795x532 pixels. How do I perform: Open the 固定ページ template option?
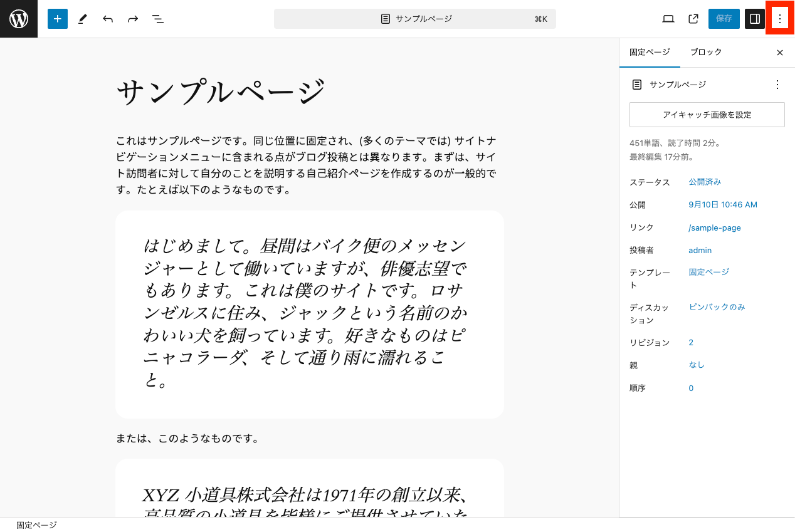709,272
